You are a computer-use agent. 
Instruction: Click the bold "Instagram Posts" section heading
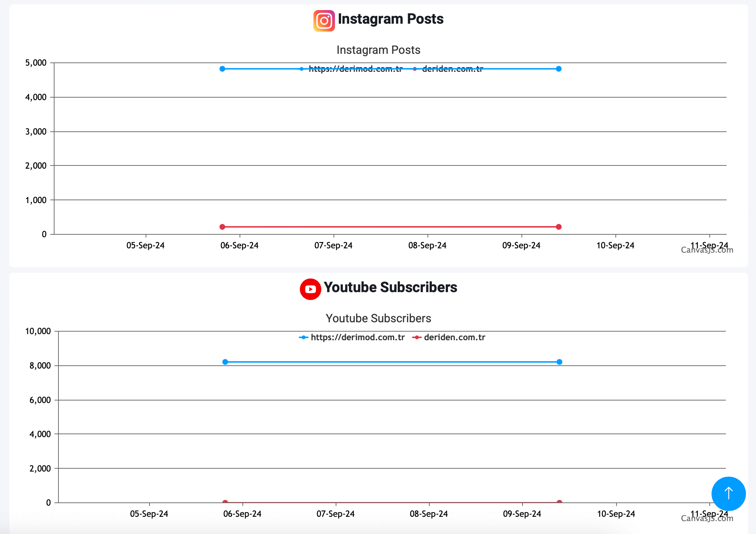coord(391,19)
